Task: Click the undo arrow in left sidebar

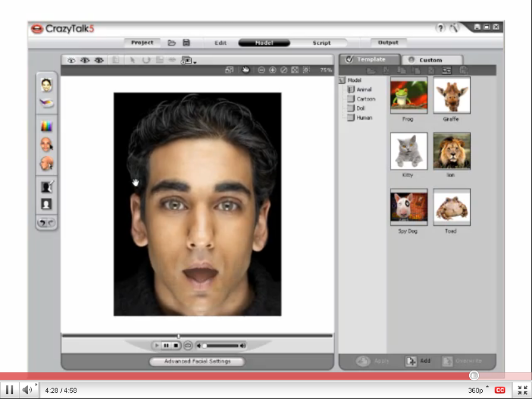Action: [x=42, y=223]
